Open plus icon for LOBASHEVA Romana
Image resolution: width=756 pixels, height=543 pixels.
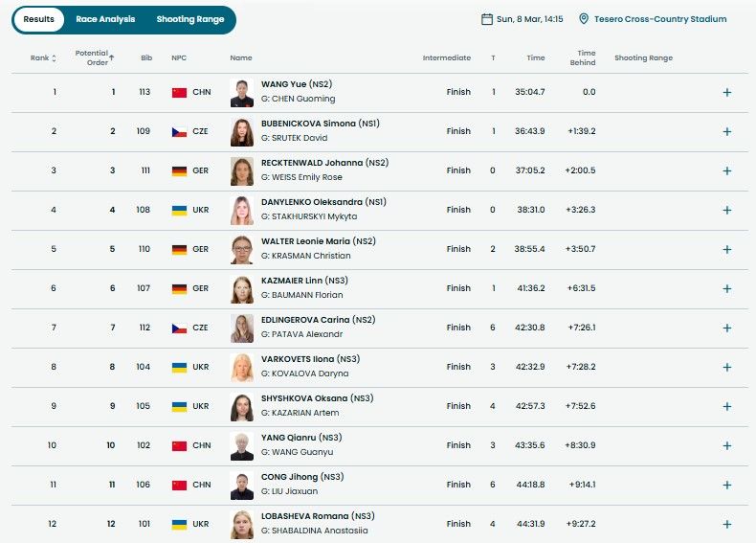[x=726, y=524]
